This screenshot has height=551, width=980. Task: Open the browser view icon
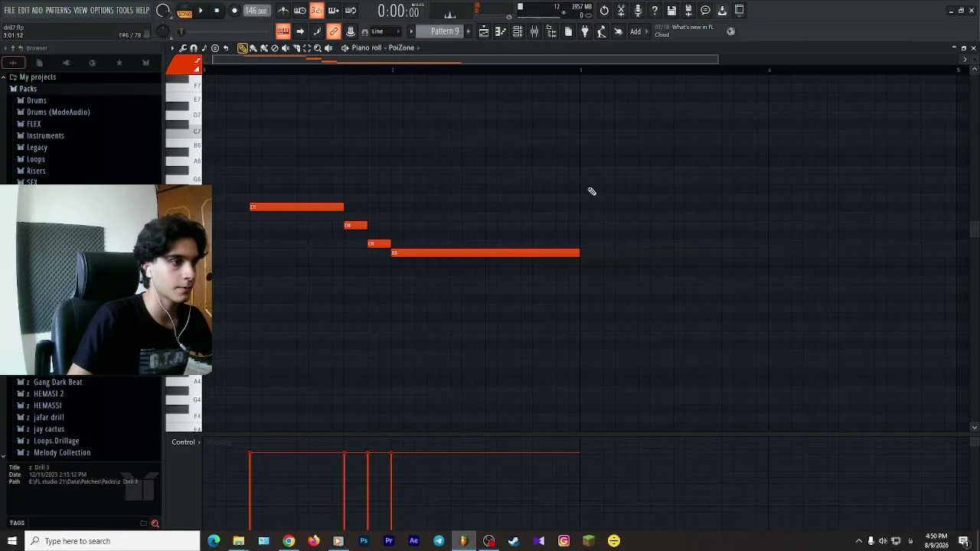pyautogui.click(x=551, y=31)
